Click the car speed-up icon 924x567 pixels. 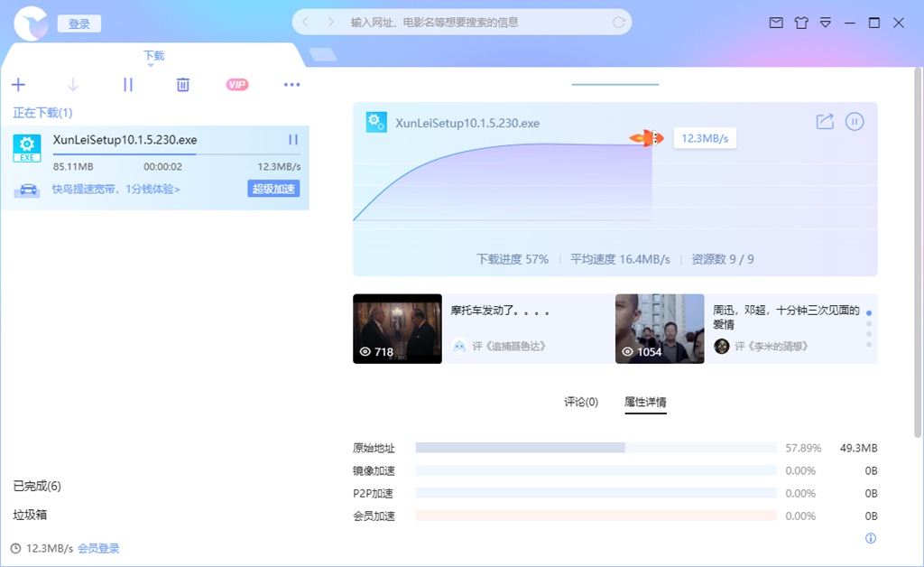point(28,190)
